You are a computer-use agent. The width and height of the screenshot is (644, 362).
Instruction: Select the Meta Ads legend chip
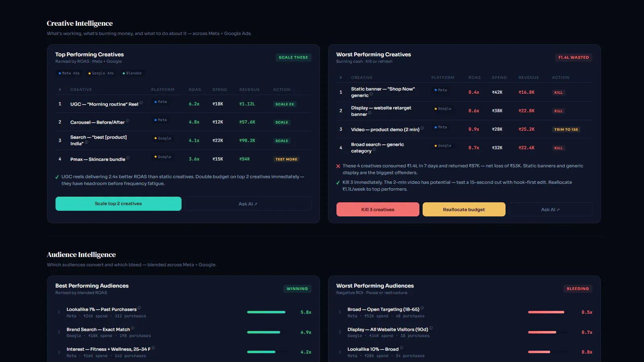[x=69, y=73]
